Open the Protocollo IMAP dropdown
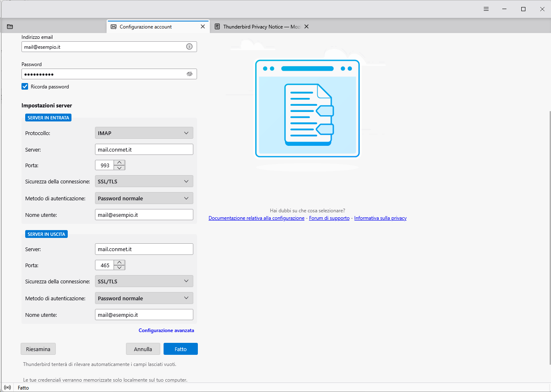551x392 pixels. click(144, 133)
